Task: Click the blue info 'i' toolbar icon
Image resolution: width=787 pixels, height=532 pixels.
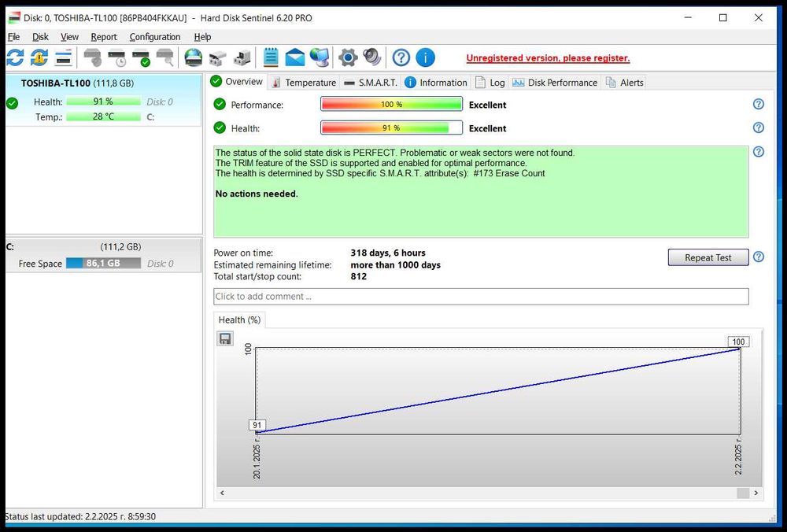Action: tap(425, 57)
